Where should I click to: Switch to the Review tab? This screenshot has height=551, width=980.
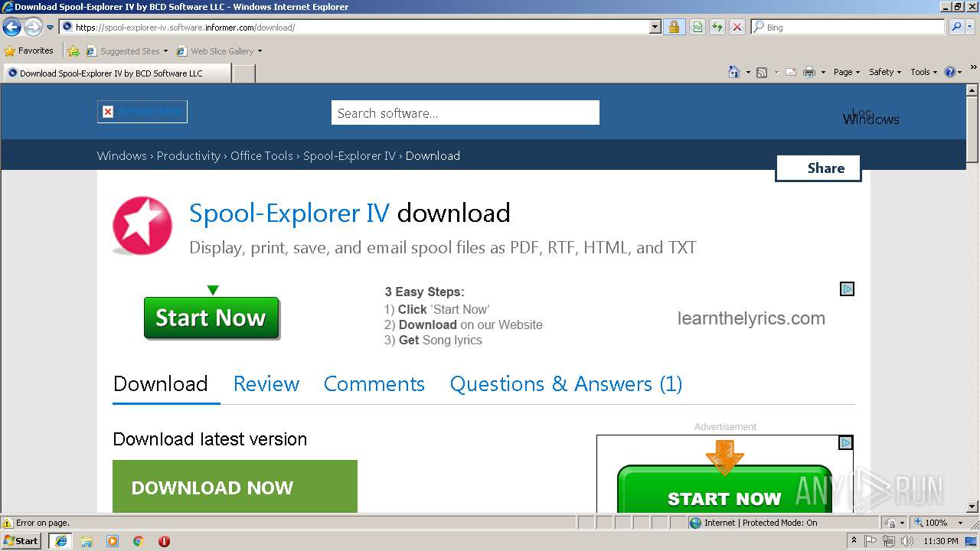click(266, 383)
